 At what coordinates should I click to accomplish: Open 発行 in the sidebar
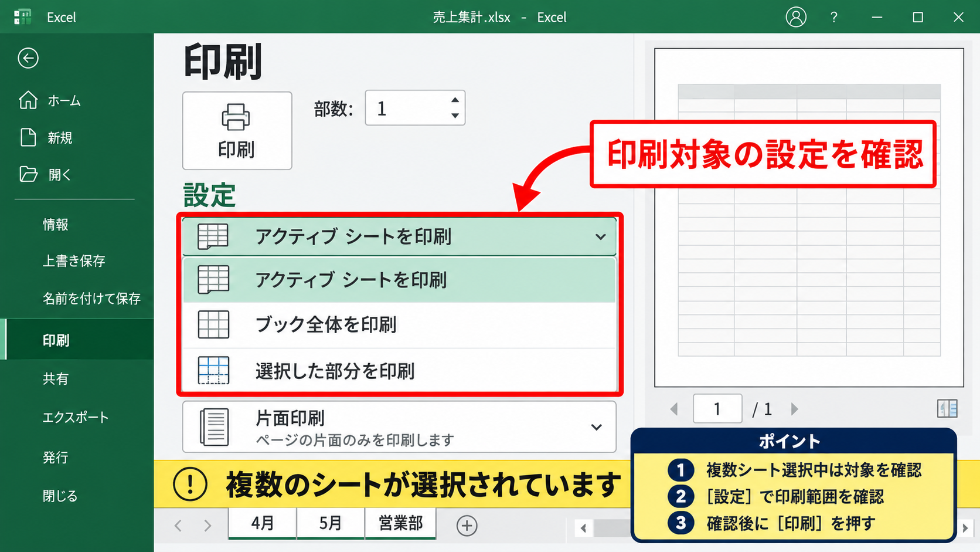point(56,458)
